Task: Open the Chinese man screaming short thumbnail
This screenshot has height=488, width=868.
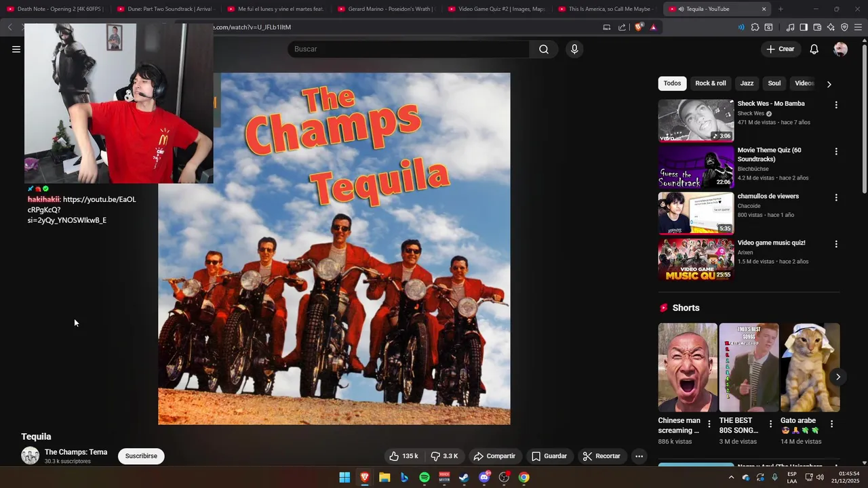Action: (688, 367)
